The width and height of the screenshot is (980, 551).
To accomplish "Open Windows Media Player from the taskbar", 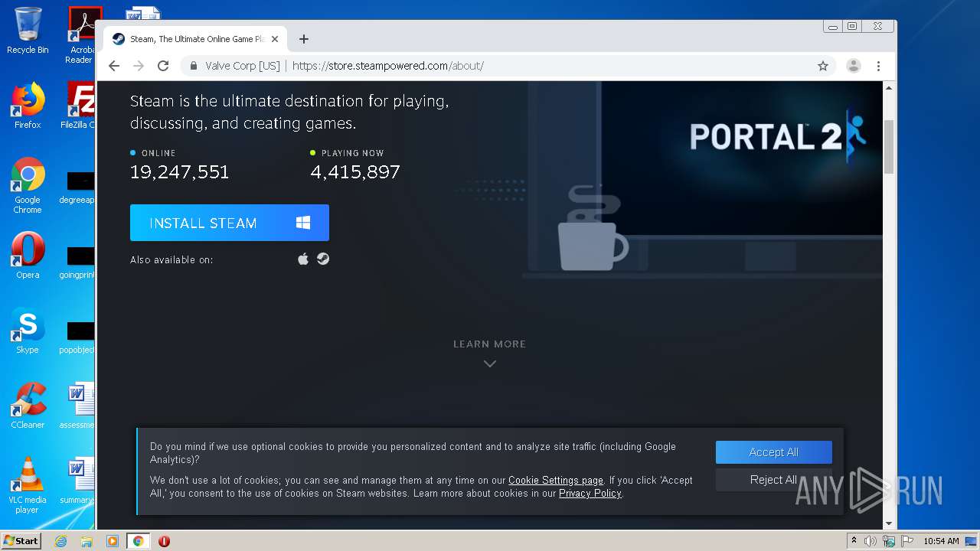I will tap(112, 541).
